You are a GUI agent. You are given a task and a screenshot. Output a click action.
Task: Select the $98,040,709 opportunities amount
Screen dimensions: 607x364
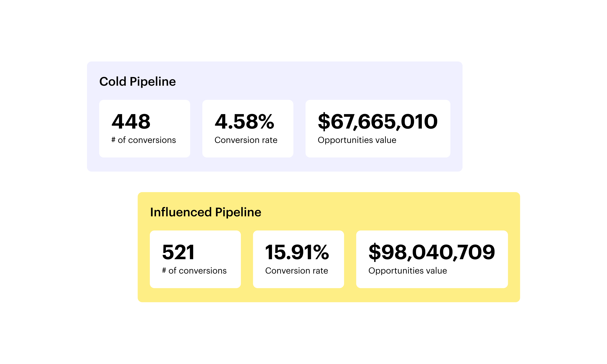pos(432,252)
